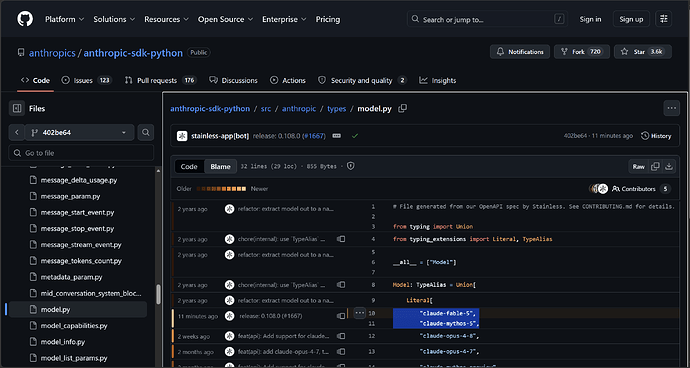
Task: Click the Older-Newer blame age color scale
Action: [221, 189]
